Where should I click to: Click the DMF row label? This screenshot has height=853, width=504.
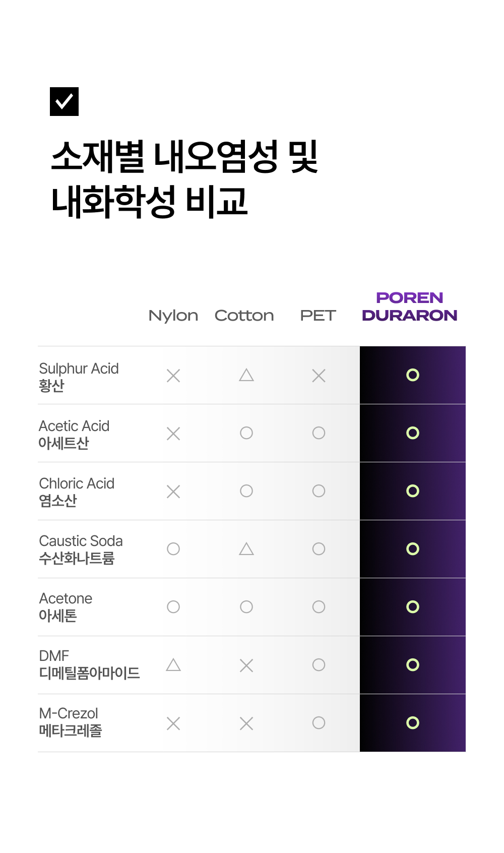(x=89, y=664)
